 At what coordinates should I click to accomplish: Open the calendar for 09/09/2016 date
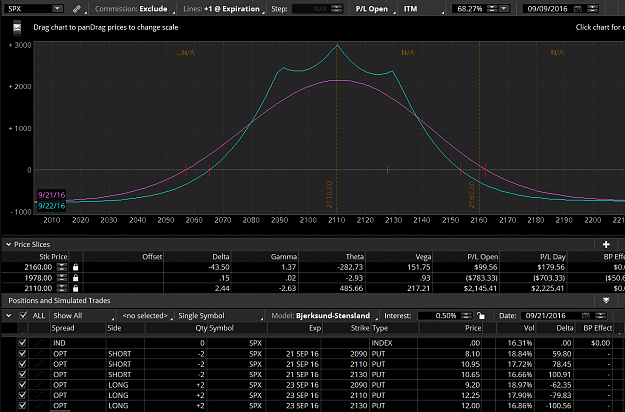pos(578,9)
